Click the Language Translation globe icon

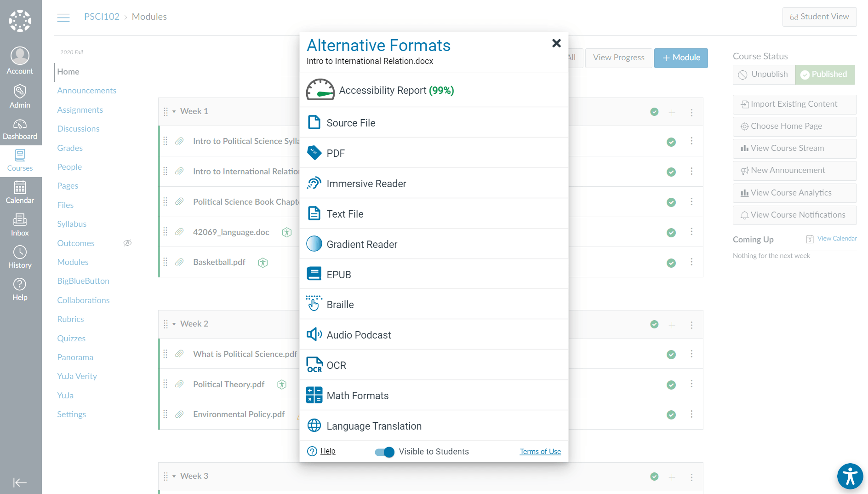[314, 425]
